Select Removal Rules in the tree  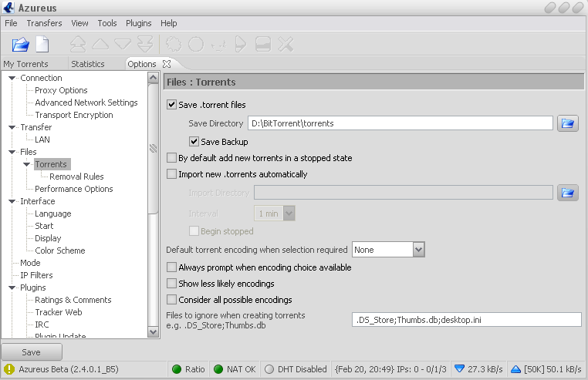[x=76, y=177]
